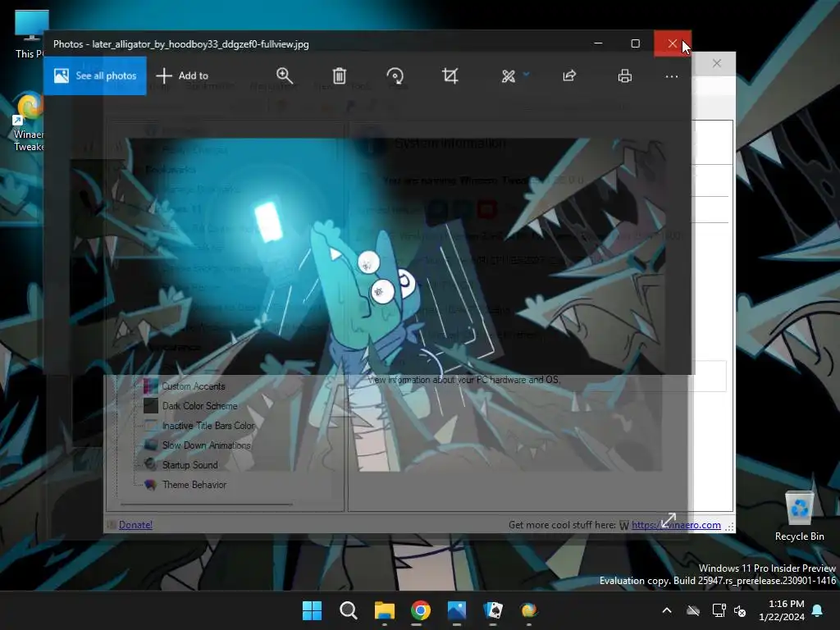Viewport: 840px width, 630px height.
Task: Open the Edit & Create tool
Action: tap(508, 76)
